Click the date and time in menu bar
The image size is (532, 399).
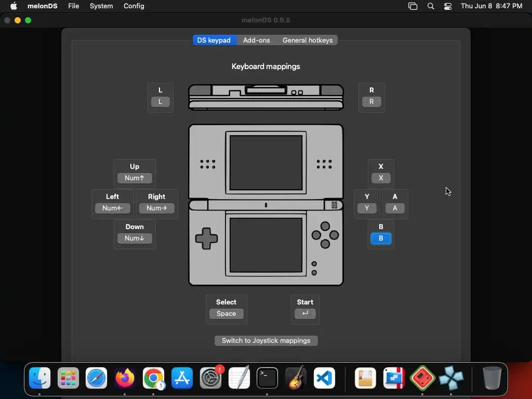491,6
